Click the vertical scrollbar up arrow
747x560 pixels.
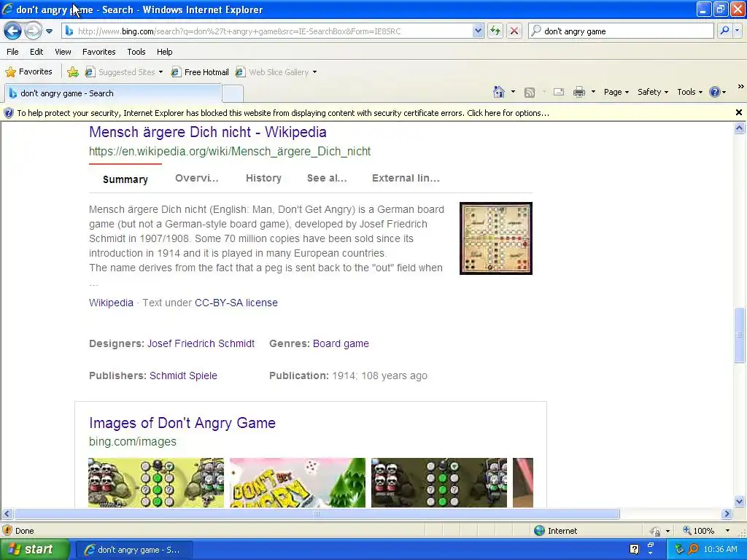(x=740, y=128)
